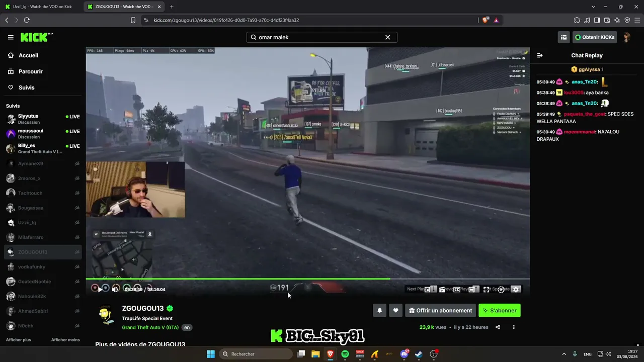Open Brave VPN shield icon

coord(627,20)
